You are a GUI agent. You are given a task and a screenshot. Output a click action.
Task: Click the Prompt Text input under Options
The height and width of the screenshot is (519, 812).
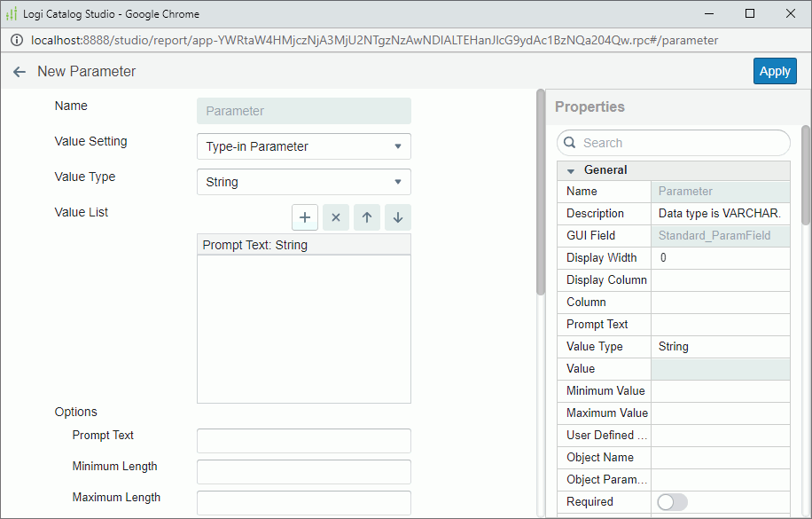(x=304, y=440)
